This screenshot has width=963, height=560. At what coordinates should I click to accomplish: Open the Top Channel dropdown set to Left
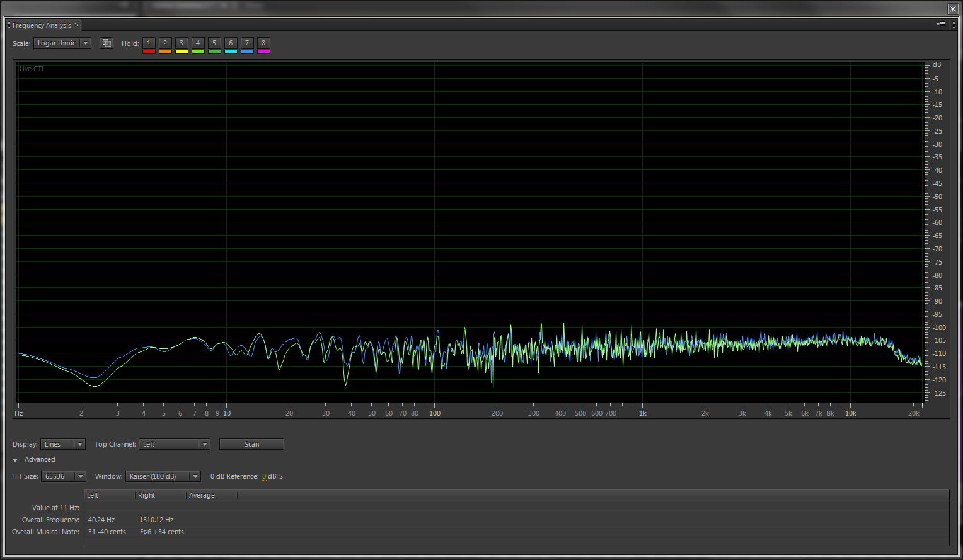[175, 444]
